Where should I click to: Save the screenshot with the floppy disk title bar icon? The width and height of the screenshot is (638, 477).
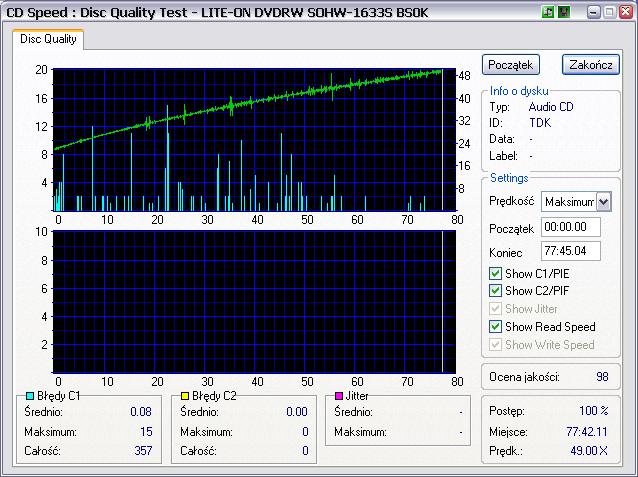click(x=564, y=12)
